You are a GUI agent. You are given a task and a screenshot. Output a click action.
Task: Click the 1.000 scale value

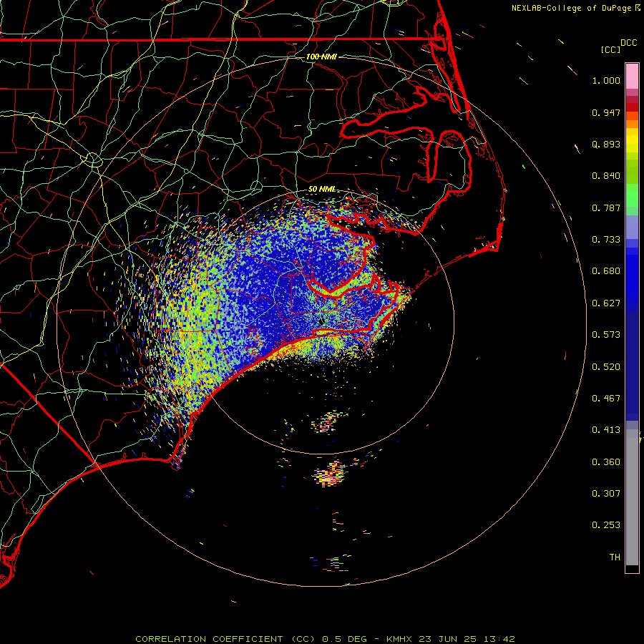point(606,81)
